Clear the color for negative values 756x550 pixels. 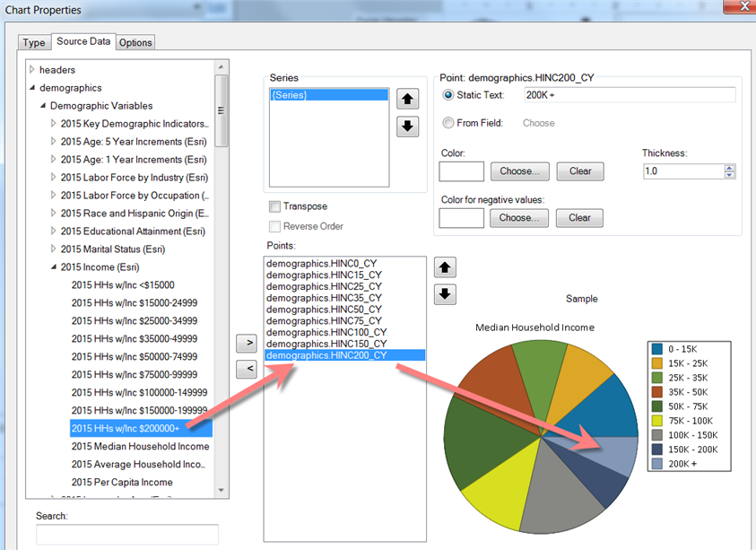pos(579,218)
